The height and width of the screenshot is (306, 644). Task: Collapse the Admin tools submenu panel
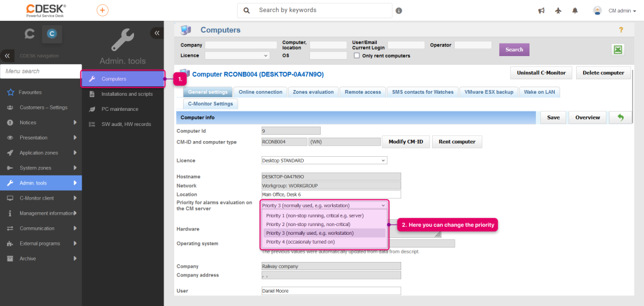click(157, 33)
